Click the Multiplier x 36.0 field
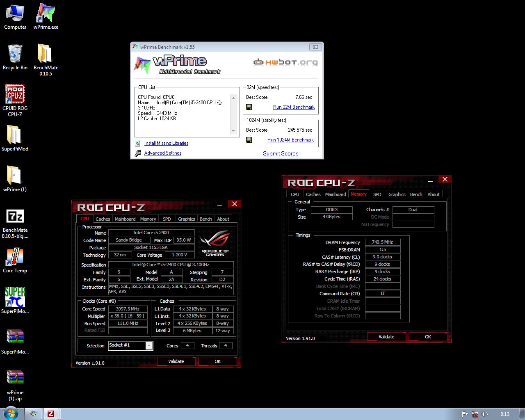Screen dimensions: 525x420 pos(128,316)
